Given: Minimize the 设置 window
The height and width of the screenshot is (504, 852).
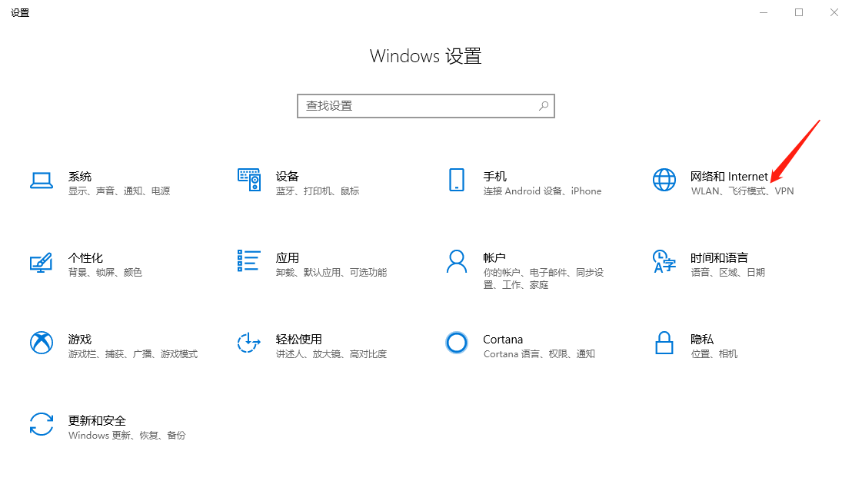Looking at the screenshot, I should coord(764,12).
